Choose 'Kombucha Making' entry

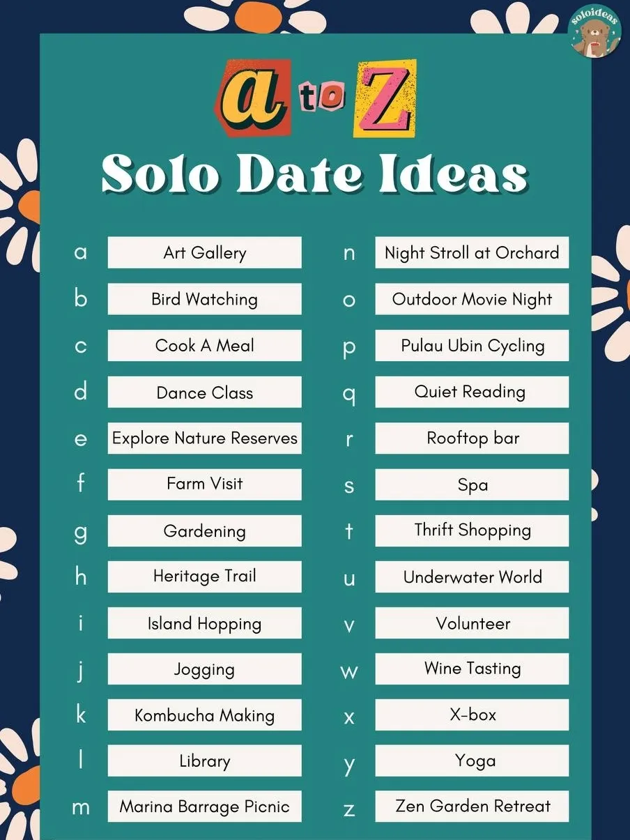[x=205, y=715]
